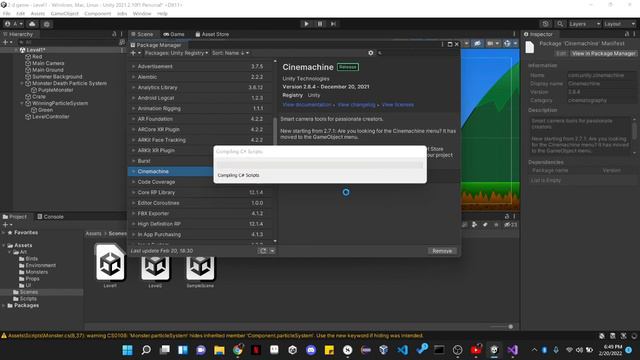Expand the Cinemachine package row

(x=133, y=171)
